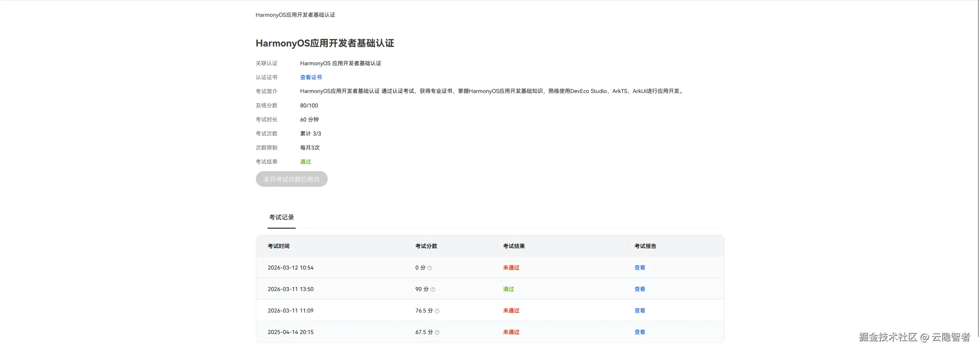The height and width of the screenshot is (352, 980).
Task: Click the disabled 本月考试次数已用完 button
Action: (291, 179)
